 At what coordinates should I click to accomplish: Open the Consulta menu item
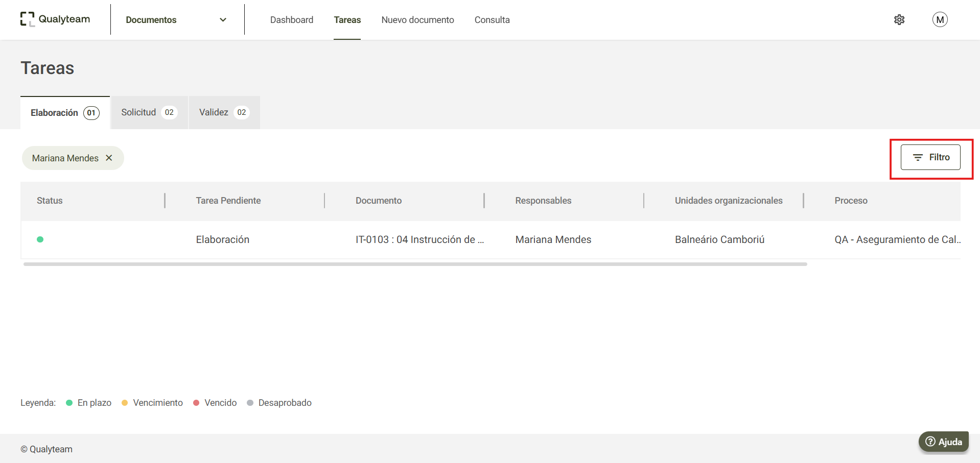[492, 20]
